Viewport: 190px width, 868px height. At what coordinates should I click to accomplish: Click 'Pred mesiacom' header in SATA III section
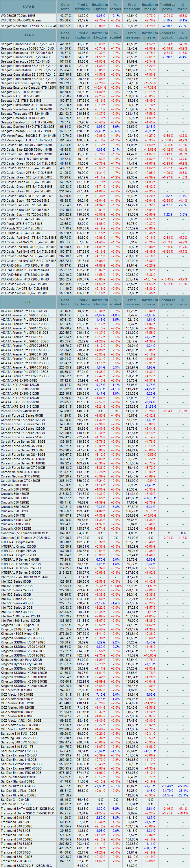[132, 35]
